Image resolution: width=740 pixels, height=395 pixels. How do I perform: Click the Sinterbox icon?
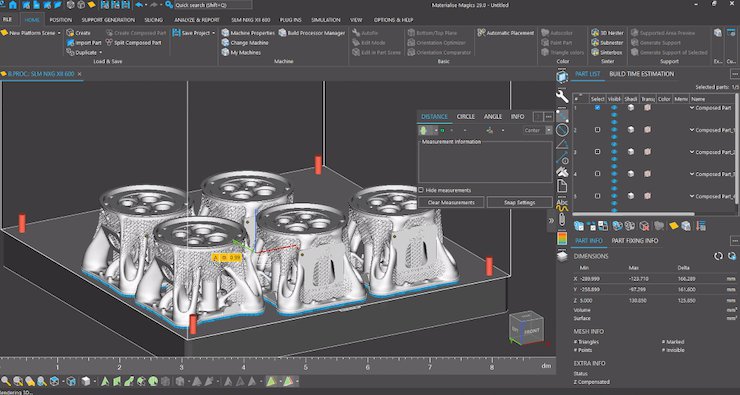point(595,52)
